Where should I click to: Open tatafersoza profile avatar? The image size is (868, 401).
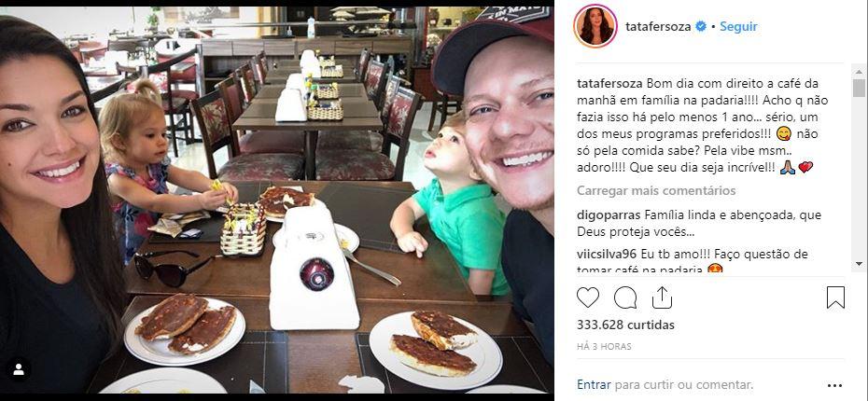pyautogui.click(x=595, y=26)
